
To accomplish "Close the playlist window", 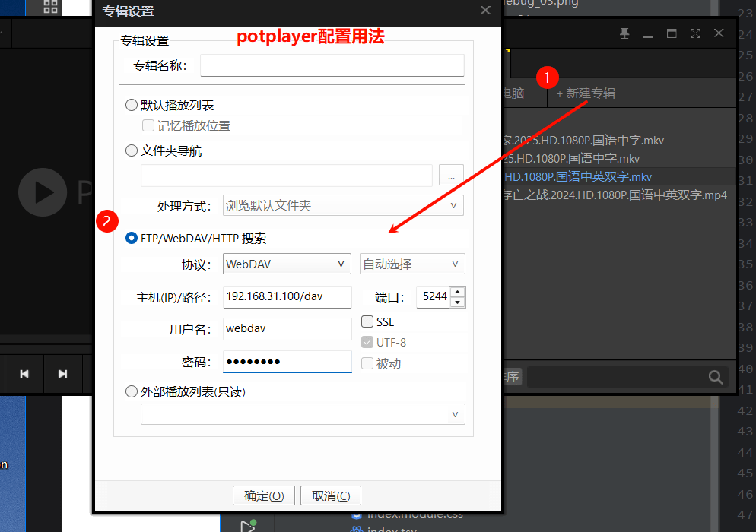I will (719, 33).
